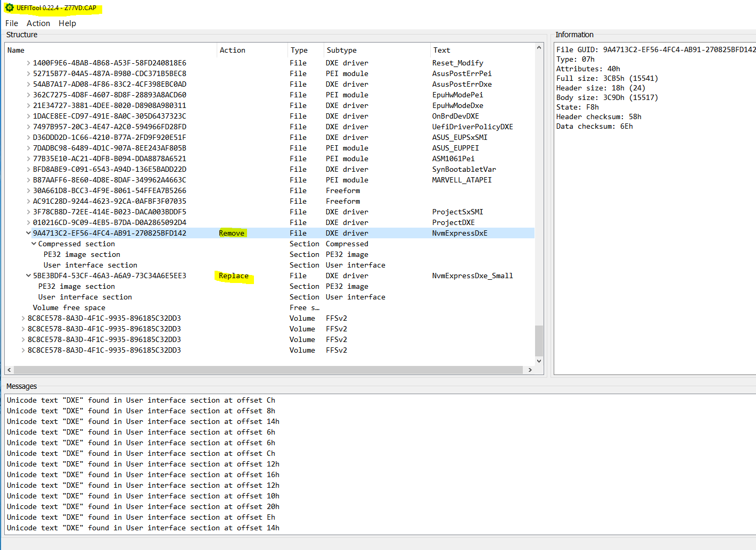Collapse the Compressed section node
This screenshot has width=756, height=550.
pyautogui.click(x=34, y=244)
